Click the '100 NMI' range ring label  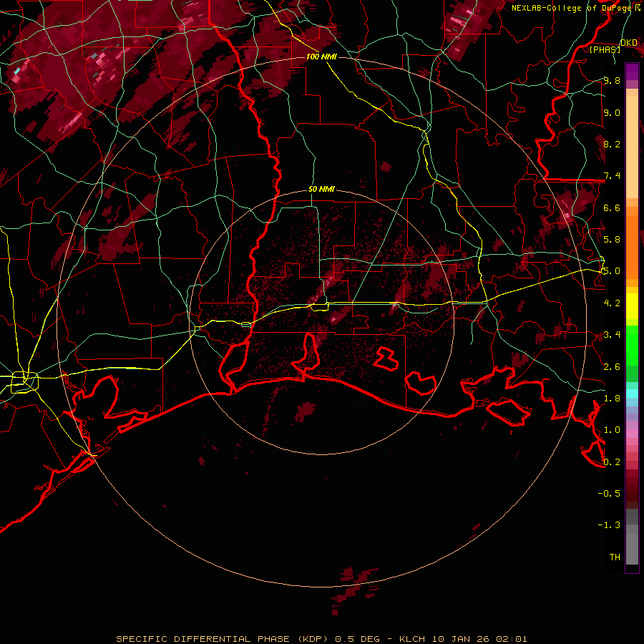click(x=321, y=57)
